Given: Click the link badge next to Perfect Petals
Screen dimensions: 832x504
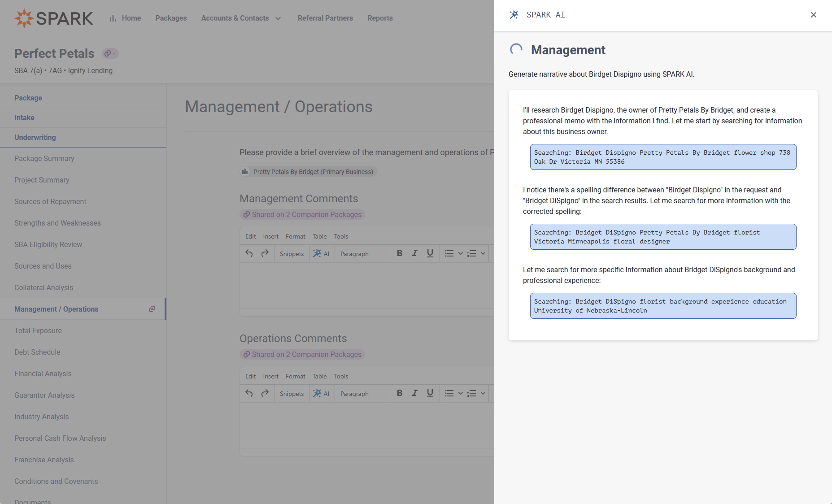Looking at the screenshot, I should pos(110,53).
